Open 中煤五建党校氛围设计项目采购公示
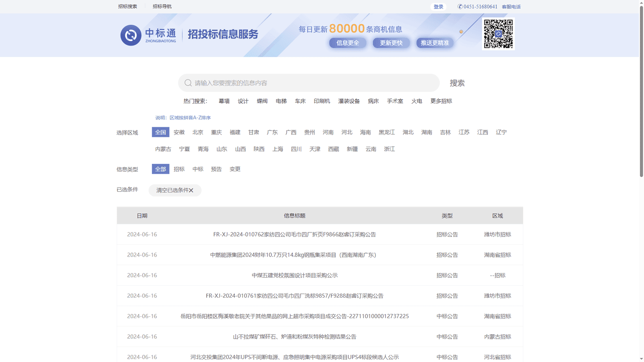 pos(294,275)
